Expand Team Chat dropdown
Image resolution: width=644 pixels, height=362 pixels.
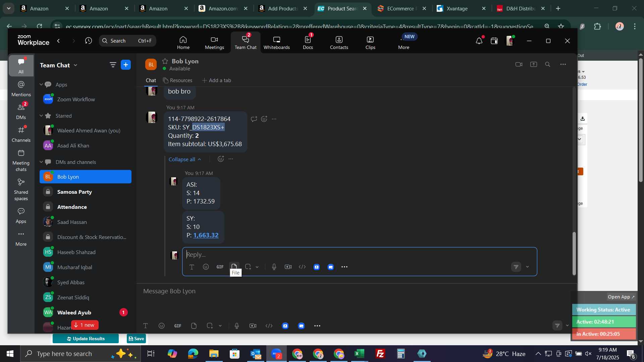[75, 65]
